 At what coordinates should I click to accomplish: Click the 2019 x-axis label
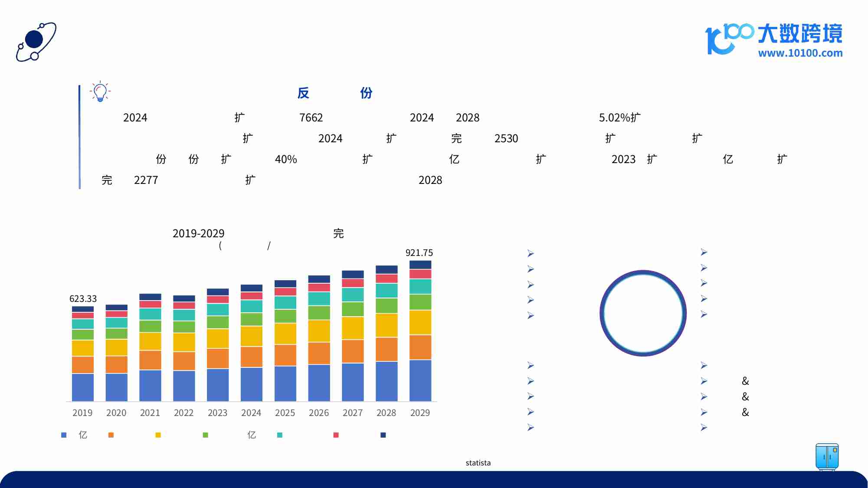click(x=82, y=413)
